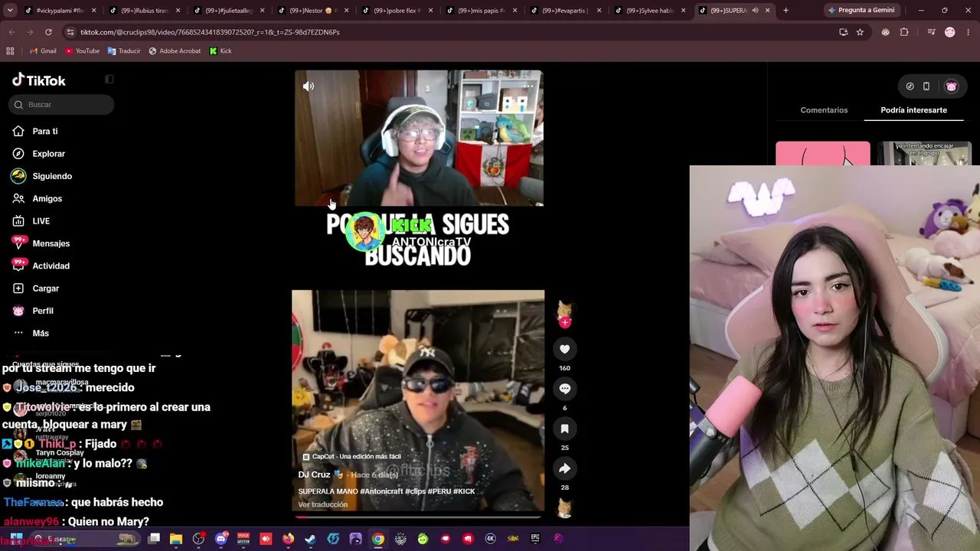Open Discord from the taskbar

(x=221, y=539)
